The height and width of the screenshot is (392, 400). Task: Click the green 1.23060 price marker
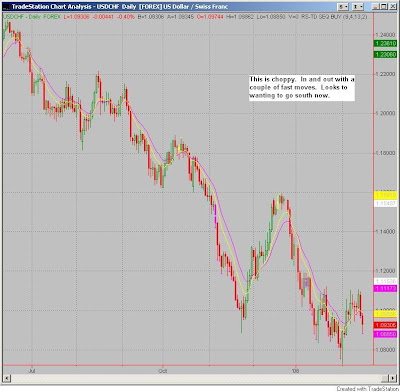[385, 54]
